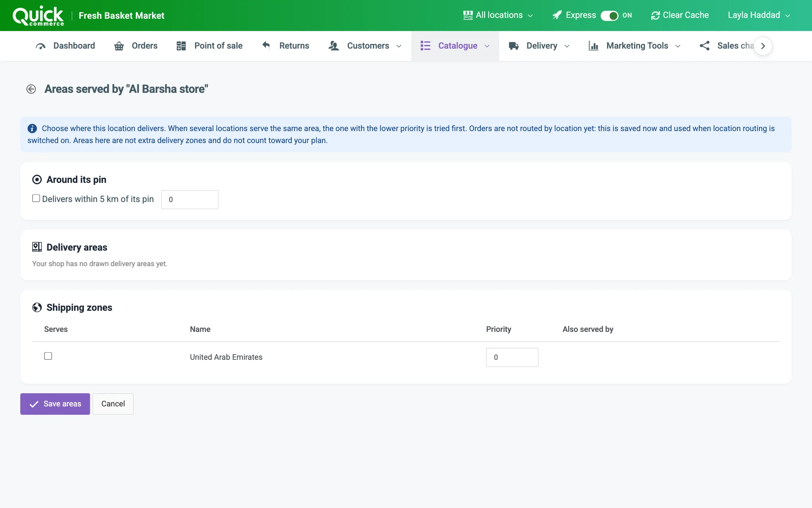Show more nav items with right arrow

pos(763,46)
